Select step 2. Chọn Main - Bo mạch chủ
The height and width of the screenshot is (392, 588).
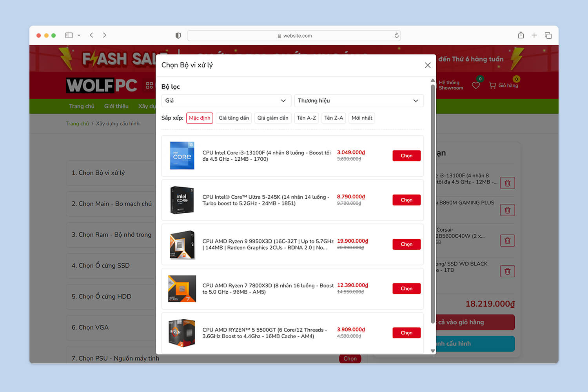pos(111,204)
